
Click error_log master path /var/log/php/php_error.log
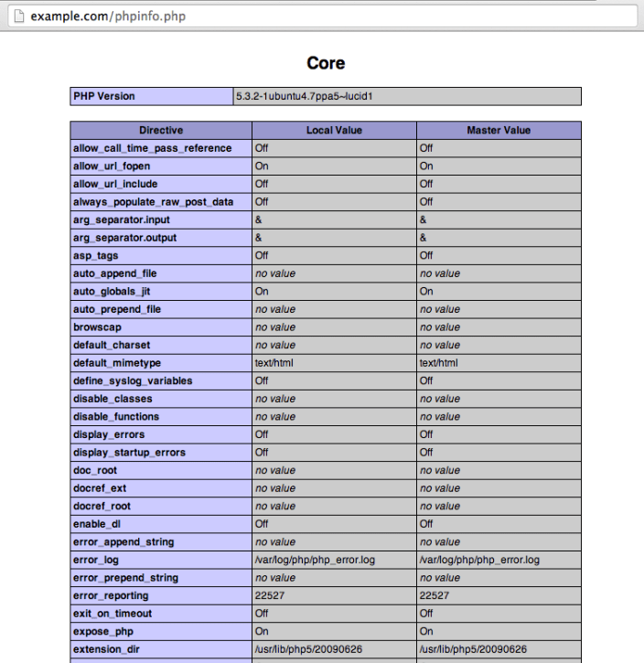point(479,560)
